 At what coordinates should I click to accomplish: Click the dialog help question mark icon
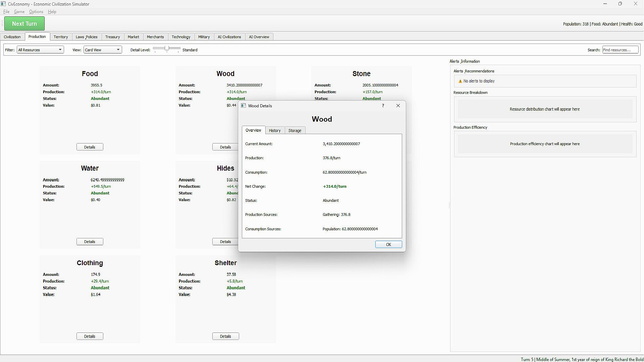pos(383,106)
